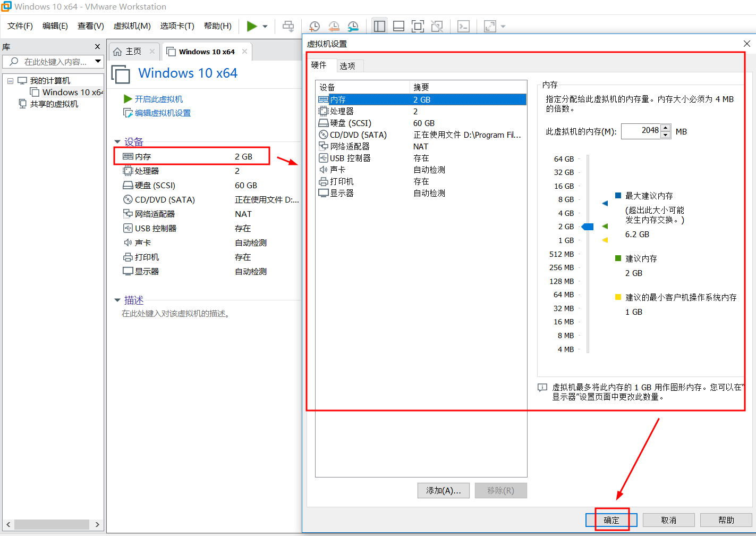Open the 编辑(E) menu

(55, 26)
